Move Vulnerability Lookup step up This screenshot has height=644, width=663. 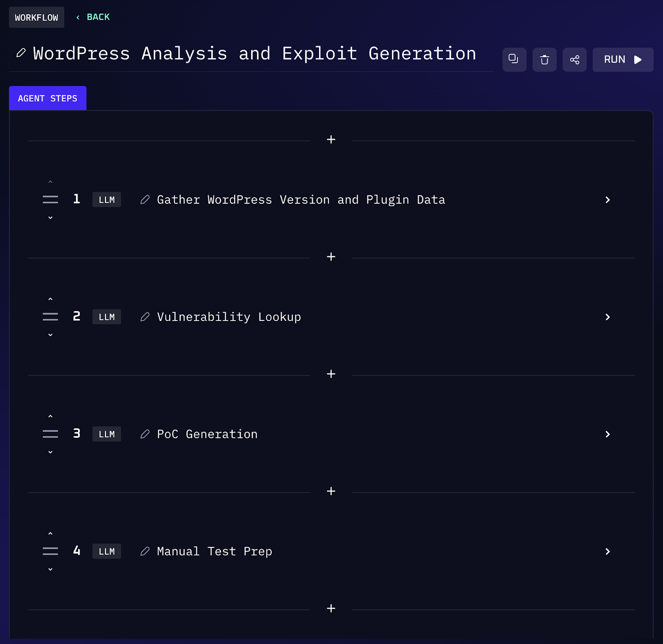(x=50, y=299)
